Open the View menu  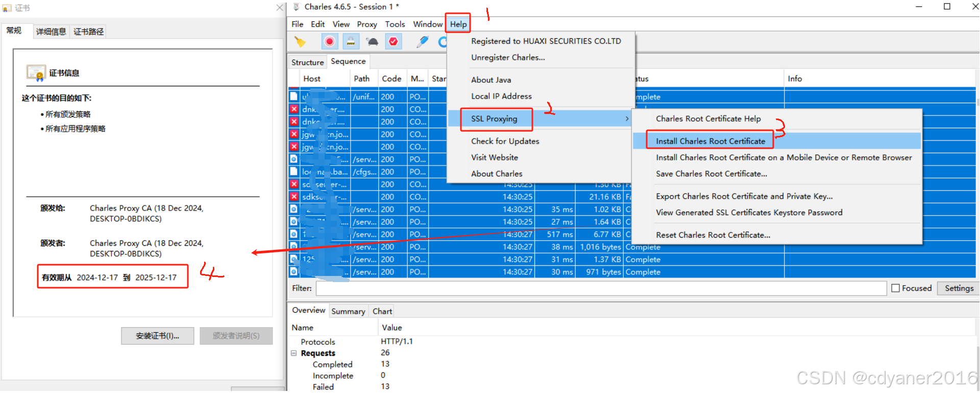(341, 24)
